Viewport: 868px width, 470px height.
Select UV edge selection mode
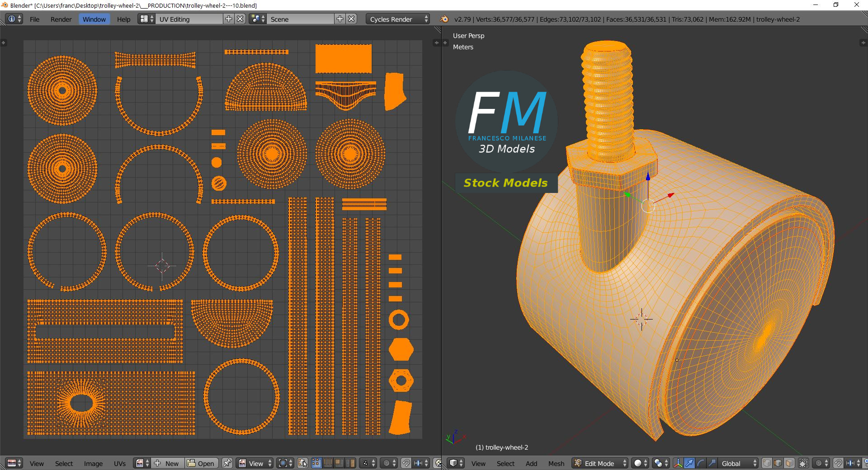328,463
